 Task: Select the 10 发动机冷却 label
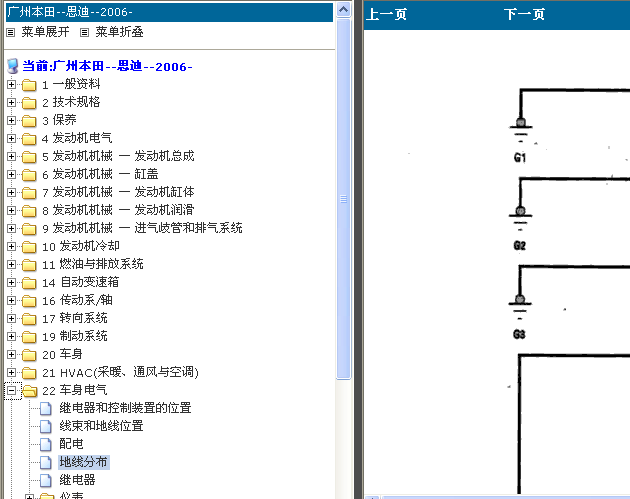[81, 247]
